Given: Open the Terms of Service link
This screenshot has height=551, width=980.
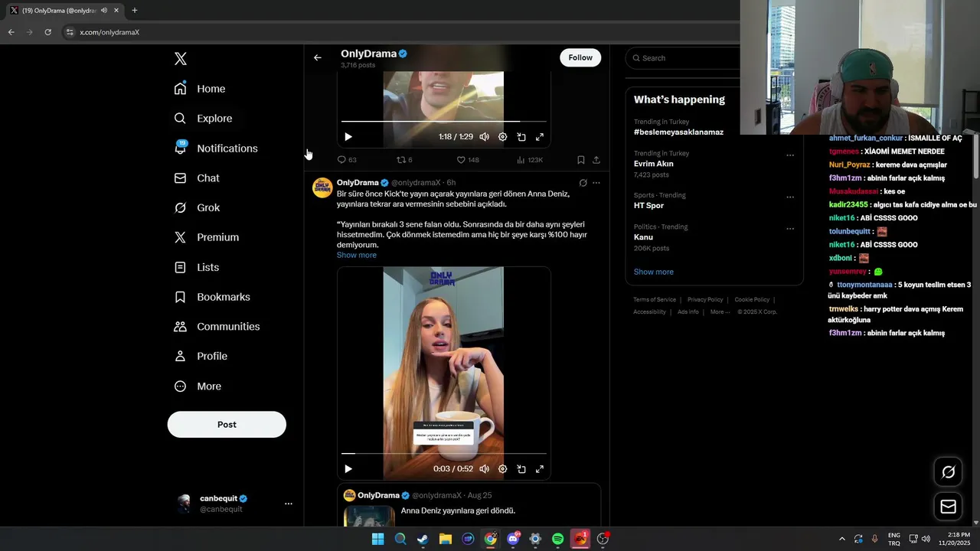Looking at the screenshot, I should pos(655,300).
